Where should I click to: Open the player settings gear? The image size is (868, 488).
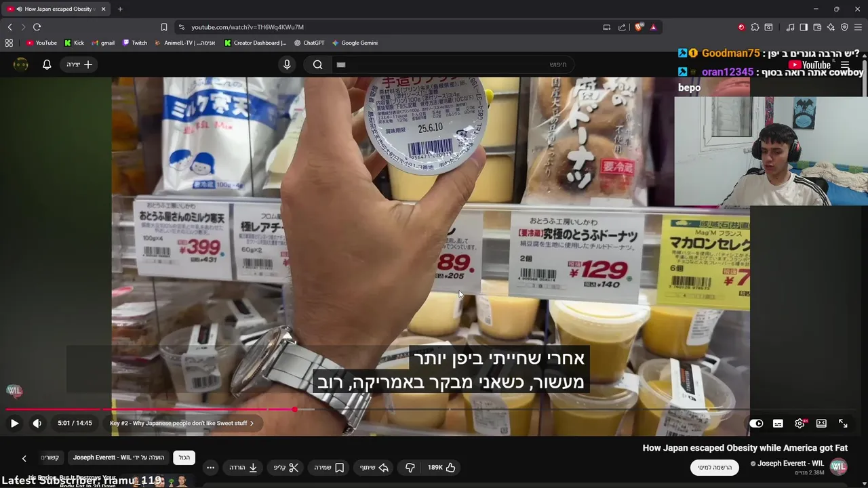click(x=800, y=423)
